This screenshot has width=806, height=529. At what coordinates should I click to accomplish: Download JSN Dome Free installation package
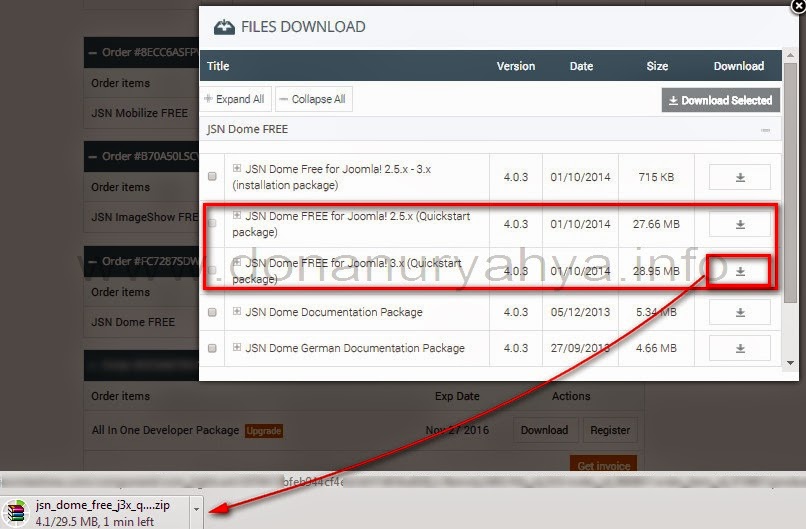(740, 177)
